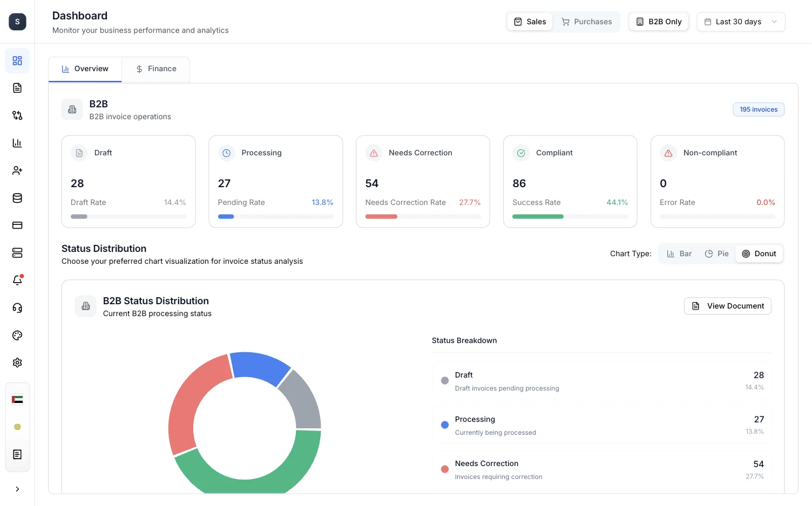The height and width of the screenshot is (506, 812).
Task: Click the Compliant card checkmark icon
Action: (521, 153)
